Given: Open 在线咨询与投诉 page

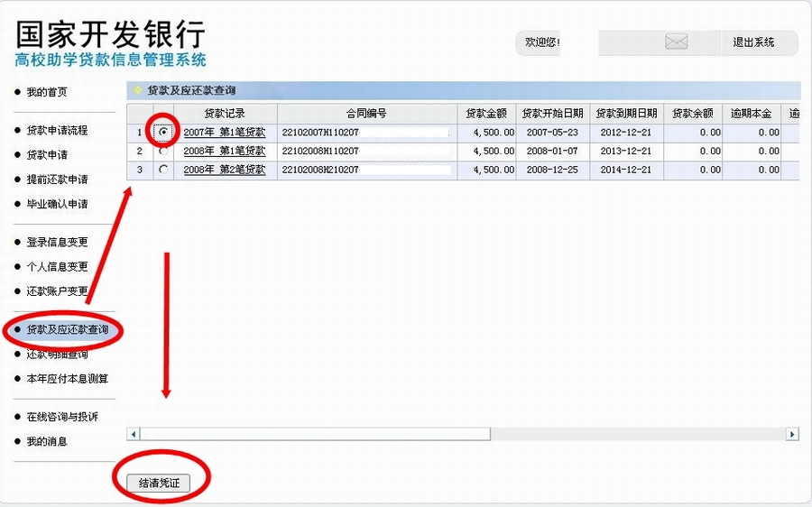Looking at the screenshot, I should click(62, 417).
